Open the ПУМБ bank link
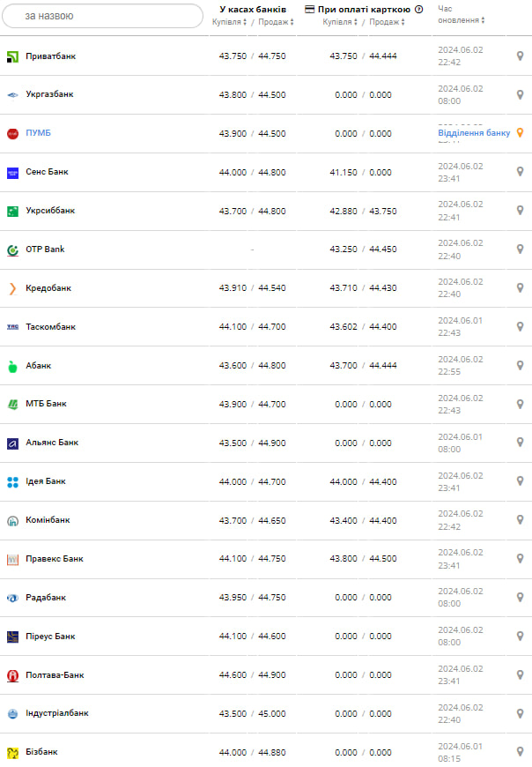 pos(38,133)
